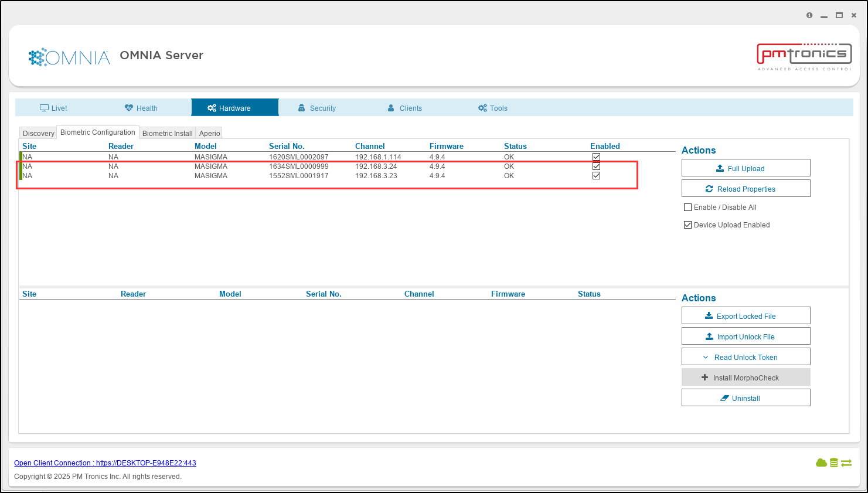Toggle Enabled checkbox for 192.168.3.23 device
The image size is (868, 493).
pos(596,176)
